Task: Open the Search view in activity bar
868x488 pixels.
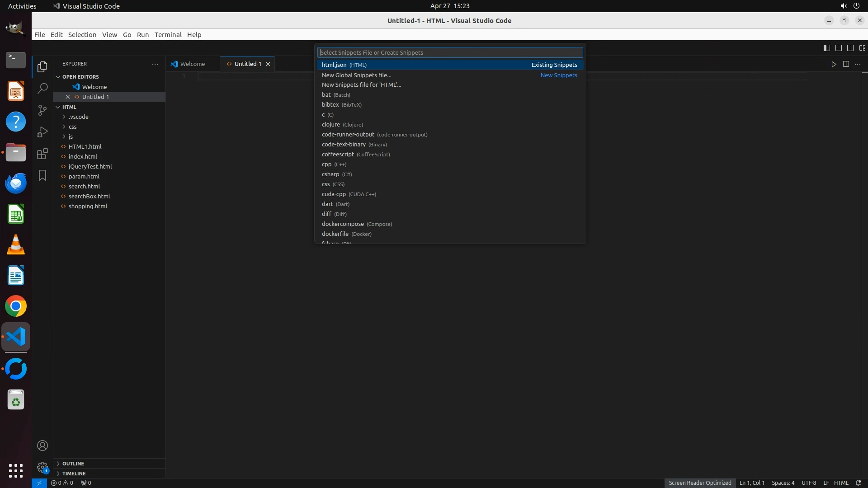Action: (x=42, y=88)
